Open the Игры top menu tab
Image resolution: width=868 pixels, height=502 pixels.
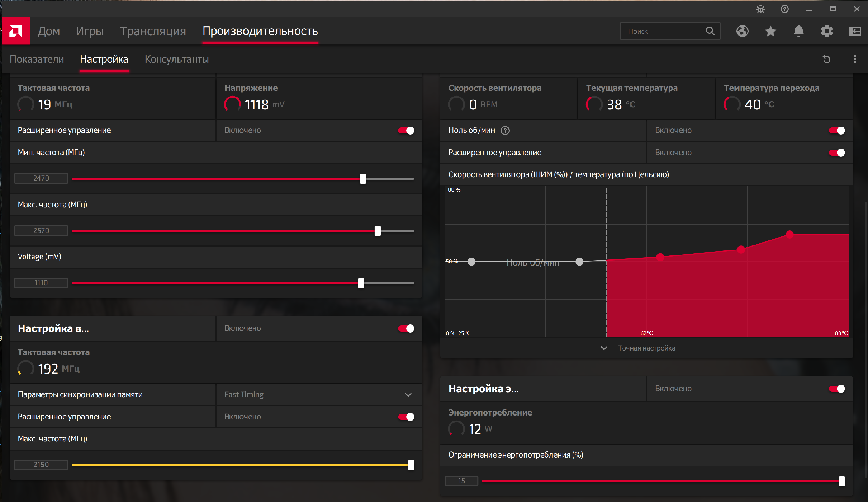(x=90, y=31)
